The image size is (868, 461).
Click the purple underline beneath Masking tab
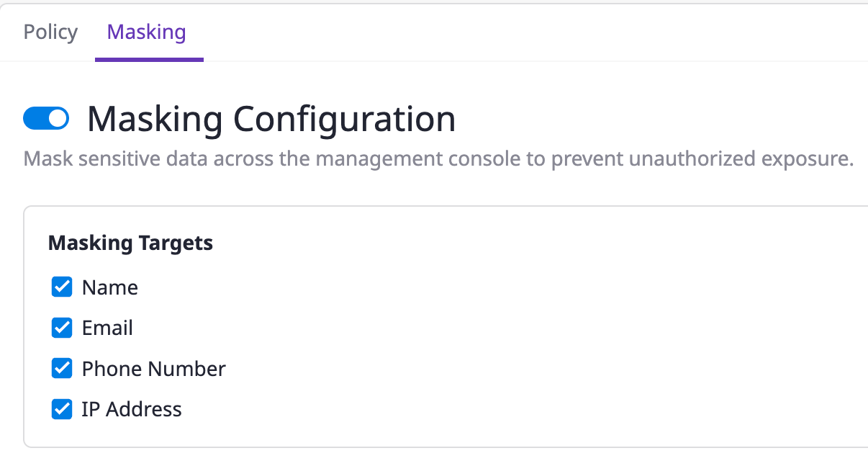tap(149, 60)
